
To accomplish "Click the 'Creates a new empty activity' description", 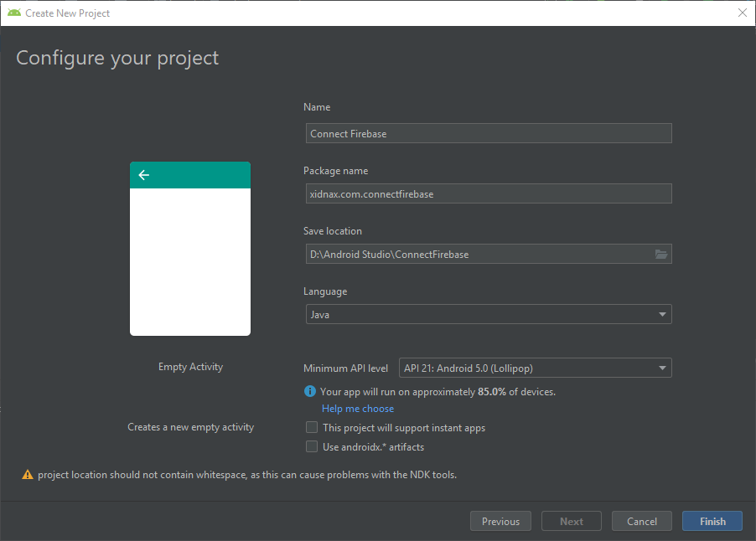I will [190, 427].
